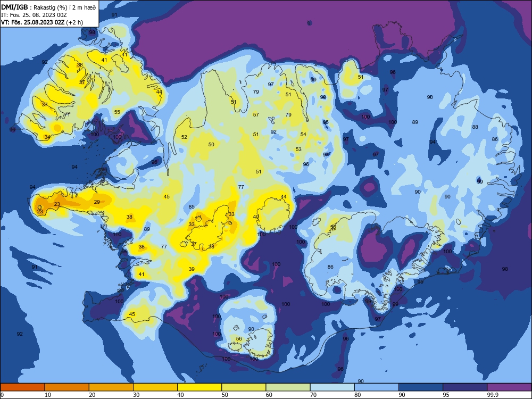Click the 'DMI/IGB' title text
The height and width of the screenshot is (399, 532).
(14, 7)
